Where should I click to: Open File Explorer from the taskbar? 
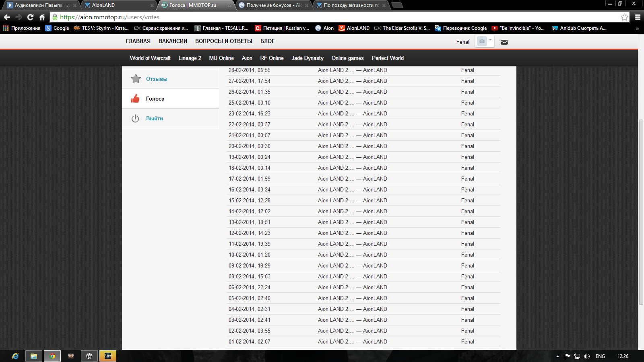[x=34, y=356]
